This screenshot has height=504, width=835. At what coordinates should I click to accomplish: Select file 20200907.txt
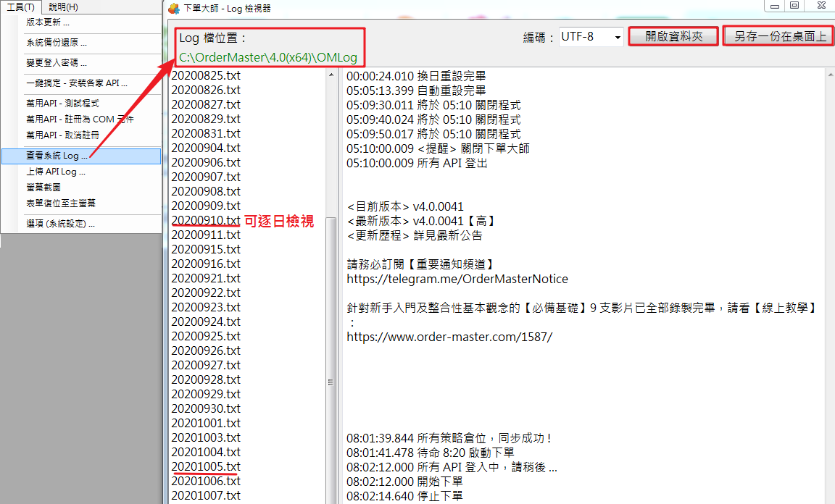(206, 177)
